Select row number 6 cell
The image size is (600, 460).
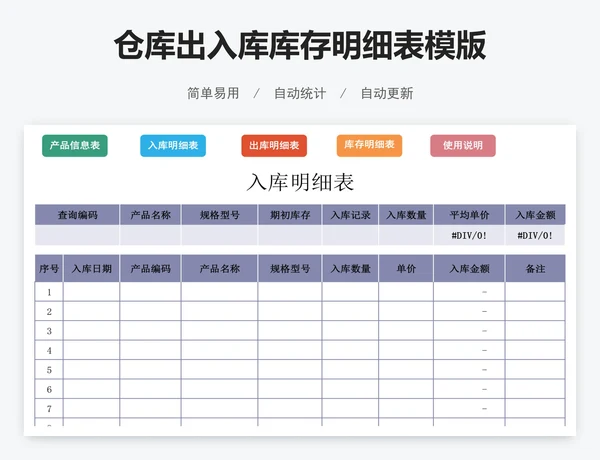point(49,389)
